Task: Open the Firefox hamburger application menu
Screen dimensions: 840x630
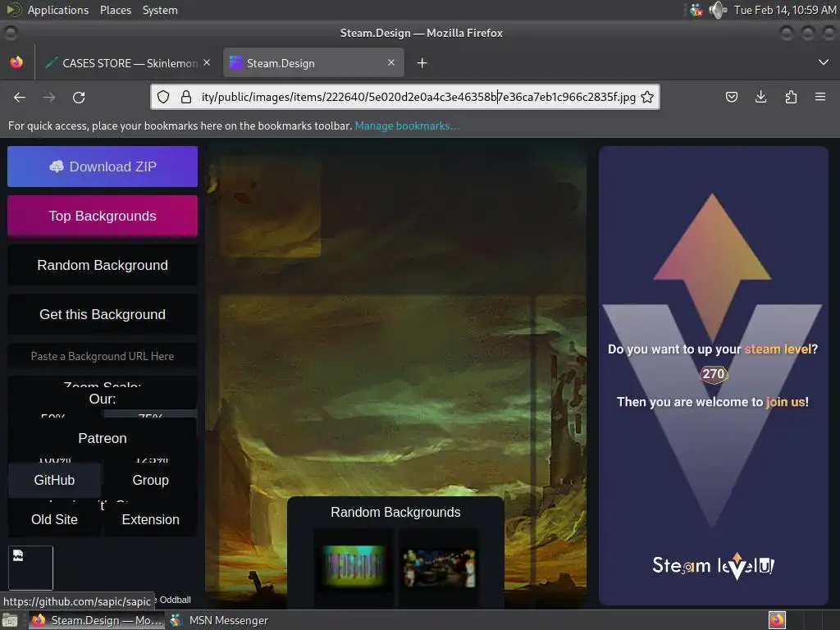Action: click(820, 97)
